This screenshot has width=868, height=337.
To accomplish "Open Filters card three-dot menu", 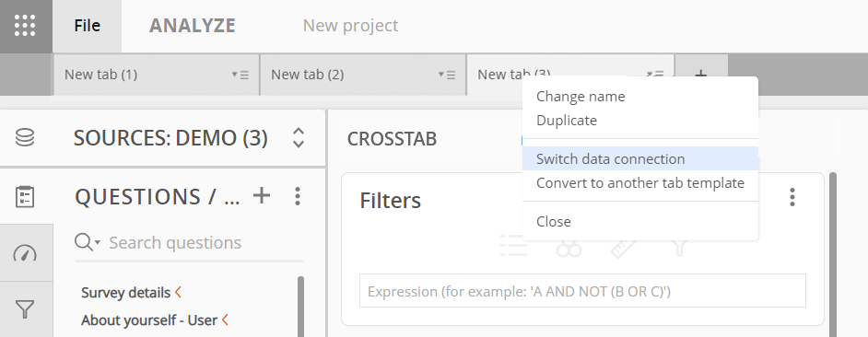I will [x=792, y=196].
